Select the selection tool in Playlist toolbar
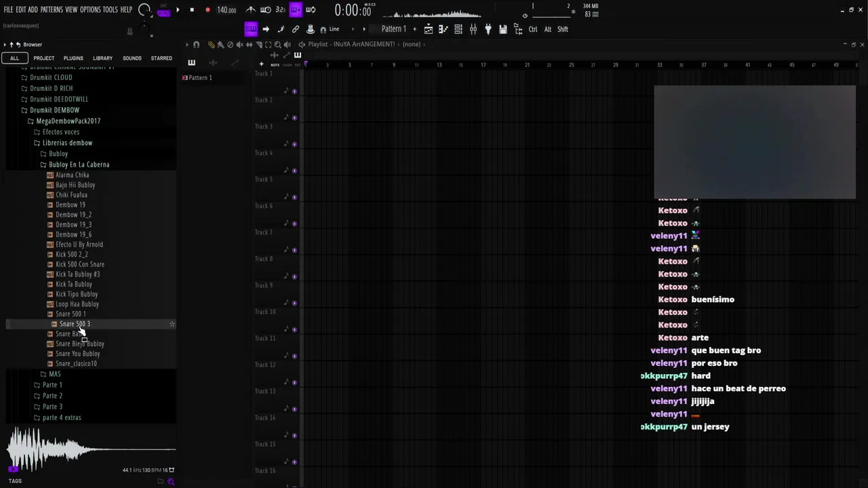Viewport: 868px width, 488px height. [x=268, y=44]
